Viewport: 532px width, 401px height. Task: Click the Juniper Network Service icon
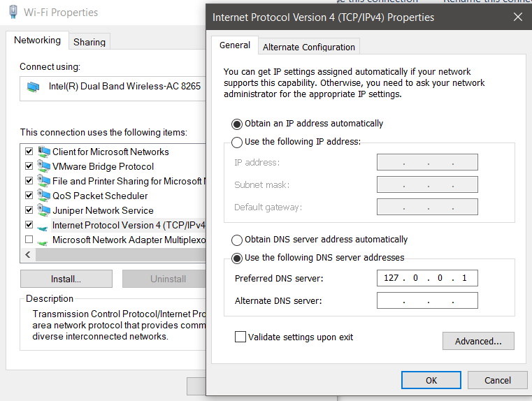[x=44, y=210]
